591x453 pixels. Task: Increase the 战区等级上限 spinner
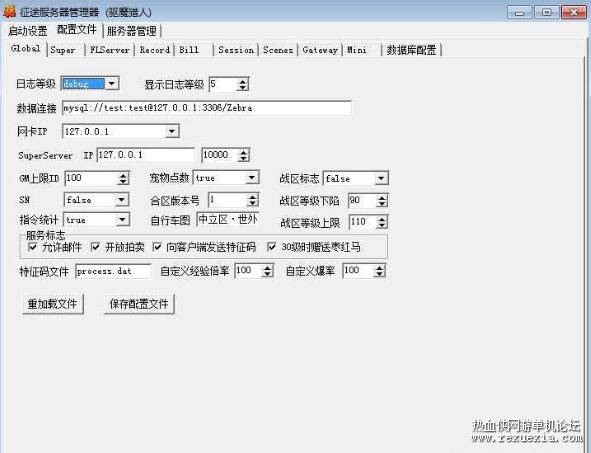point(382,219)
